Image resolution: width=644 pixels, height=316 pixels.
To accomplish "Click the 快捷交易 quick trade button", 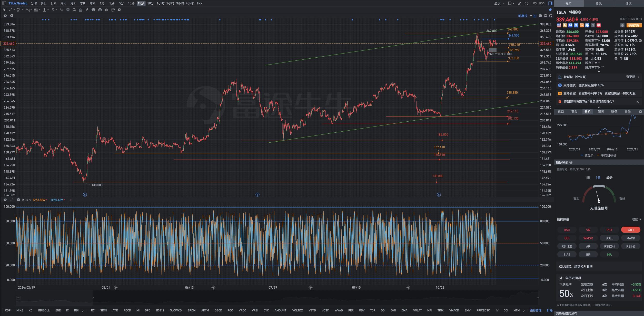I will 634,25.
